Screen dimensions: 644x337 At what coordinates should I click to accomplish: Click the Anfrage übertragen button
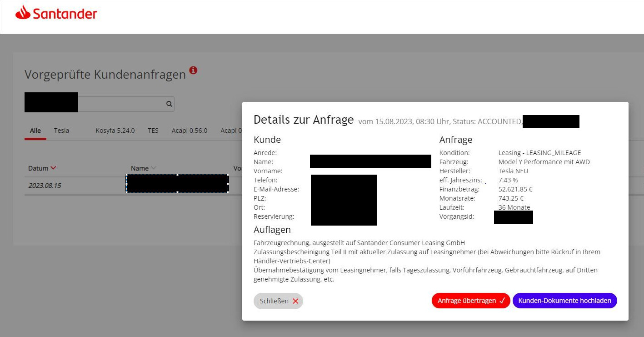pyautogui.click(x=471, y=301)
